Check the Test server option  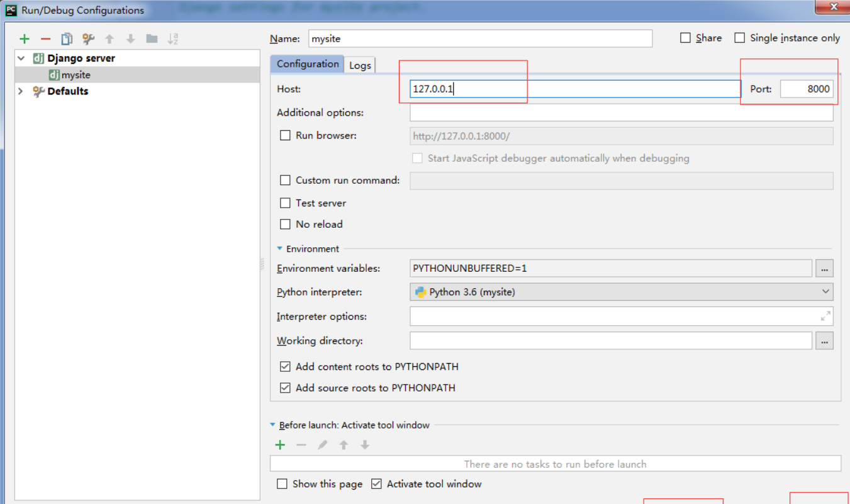pos(285,203)
